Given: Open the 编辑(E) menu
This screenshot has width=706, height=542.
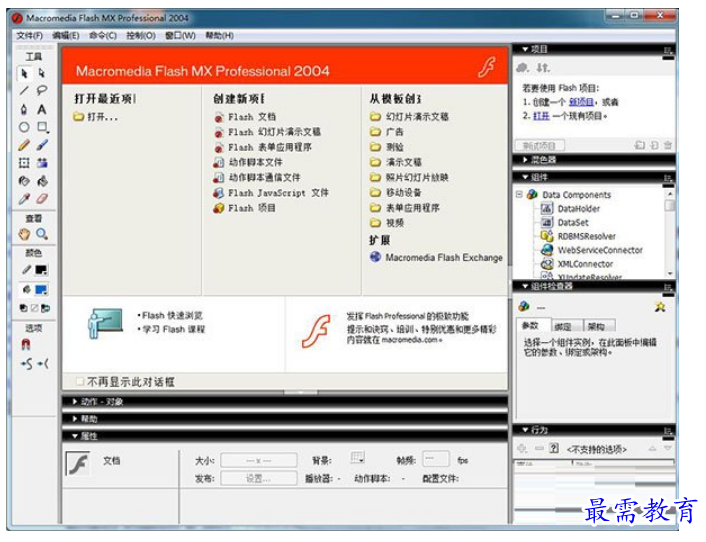Looking at the screenshot, I should 66,36.
